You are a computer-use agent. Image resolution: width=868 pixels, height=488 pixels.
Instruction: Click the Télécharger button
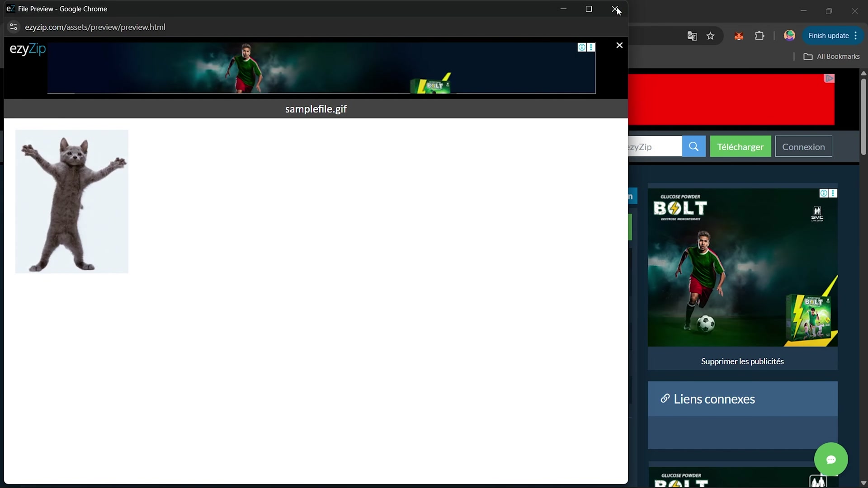click(x=740, y=146)
